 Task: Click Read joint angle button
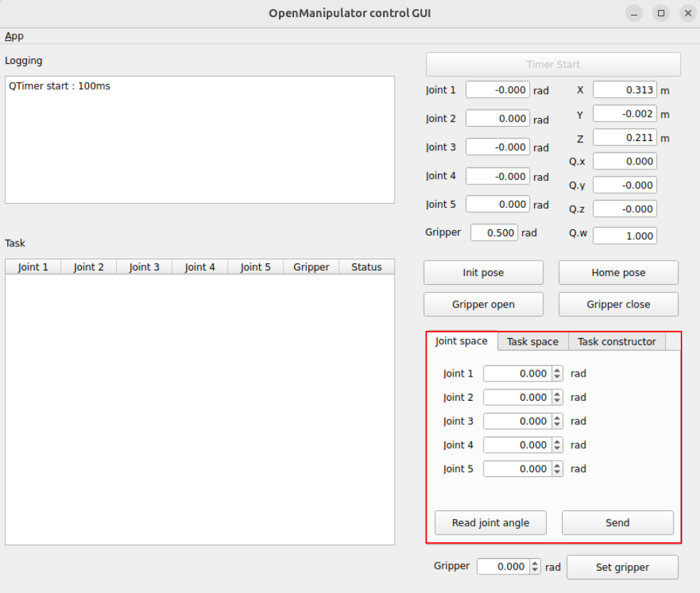tap(491, 523)
